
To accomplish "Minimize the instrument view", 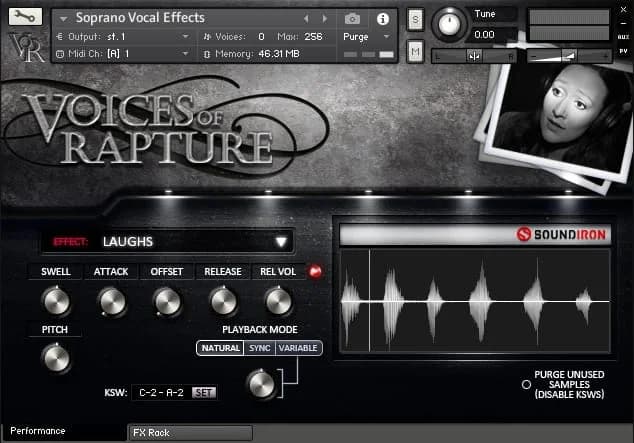I will [623, 23].
